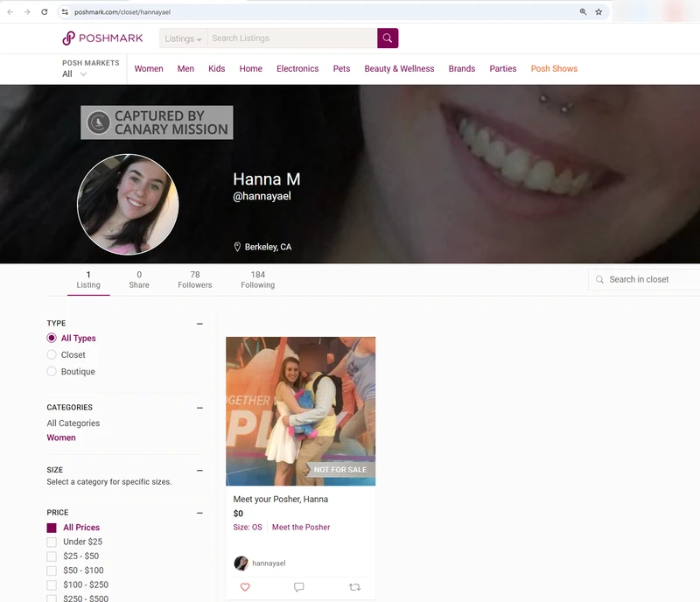View the 184 Following tab

click(x=257, y=280)
